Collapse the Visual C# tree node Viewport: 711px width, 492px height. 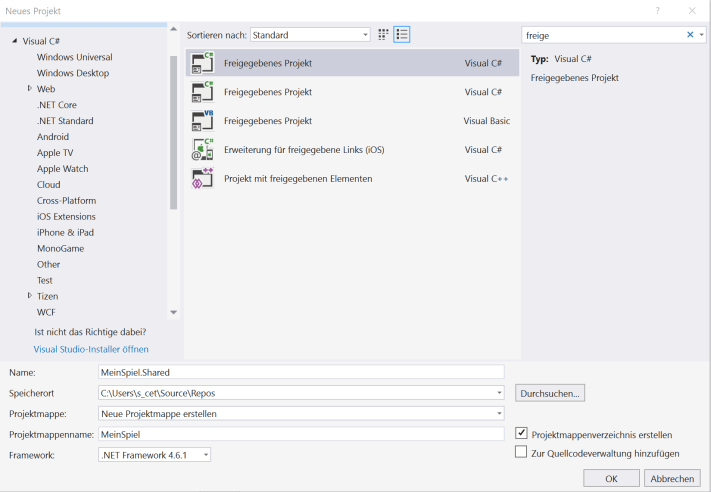pyautogui.click(x=15, y=41)
